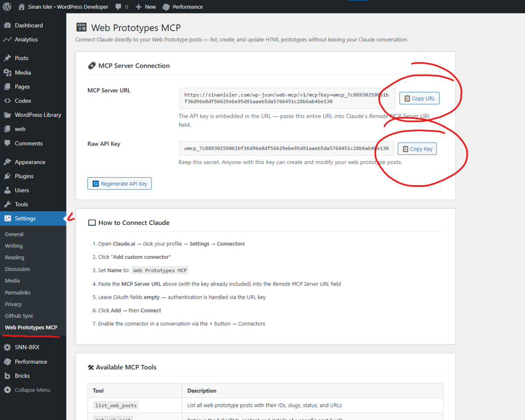Viewport: 525px width, 420px height.
Task: Click the plus New icon in admin bar
Action: (x=138, y=7)
